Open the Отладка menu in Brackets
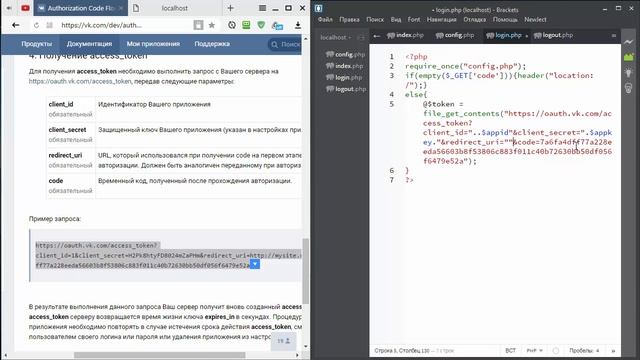Viewport: 640px width, 360px height. 475,20
